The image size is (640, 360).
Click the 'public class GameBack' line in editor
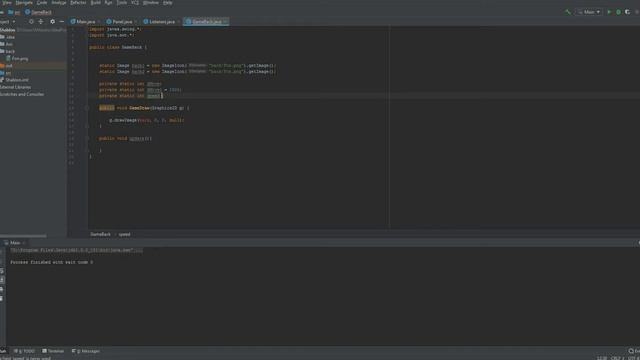click(118, 47)
